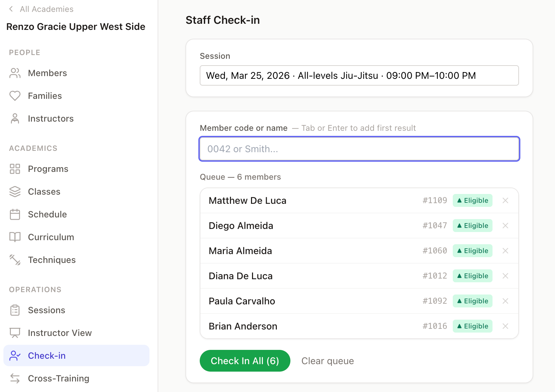Click the Techniques crossed-tools icon

tap(15, 260)
